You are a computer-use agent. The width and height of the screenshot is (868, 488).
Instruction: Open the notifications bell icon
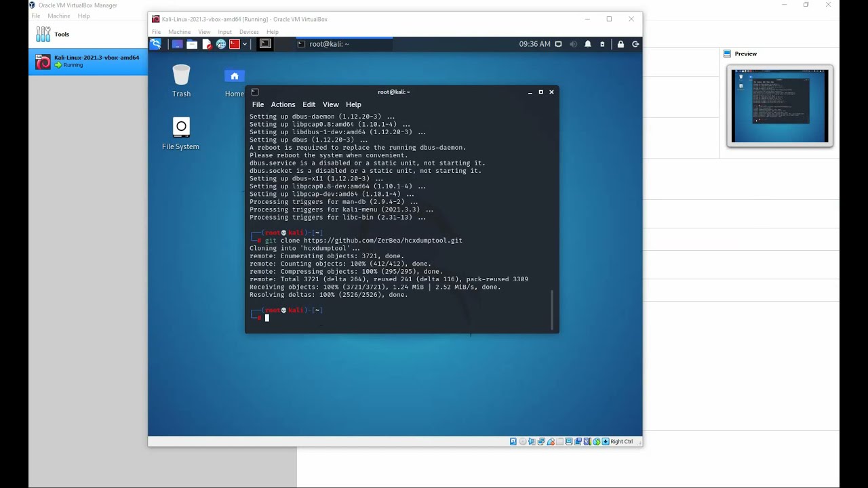click(588, 44)
